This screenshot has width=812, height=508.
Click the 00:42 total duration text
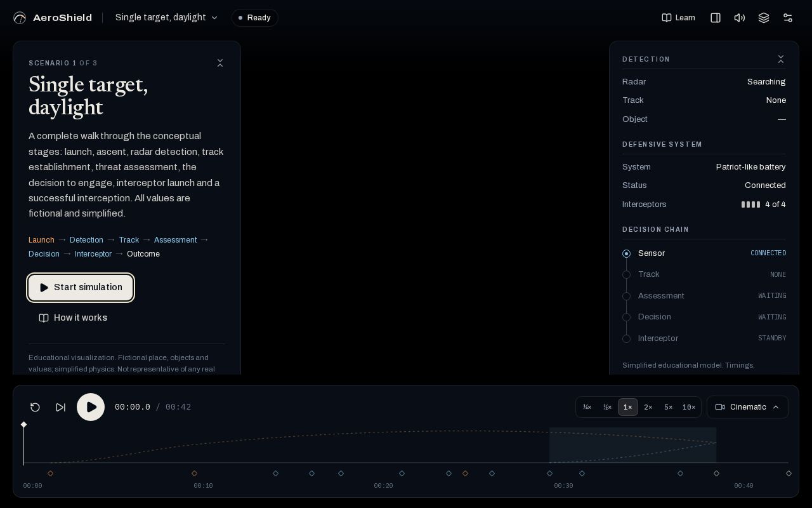pos(178,407)
